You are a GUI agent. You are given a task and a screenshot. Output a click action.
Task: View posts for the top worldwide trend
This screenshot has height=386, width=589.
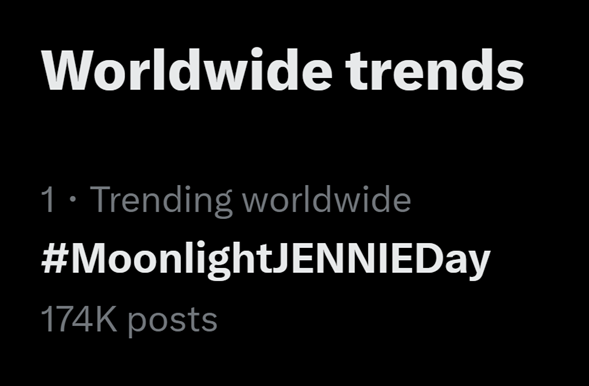pyautogui.click(x=266, y=260)
